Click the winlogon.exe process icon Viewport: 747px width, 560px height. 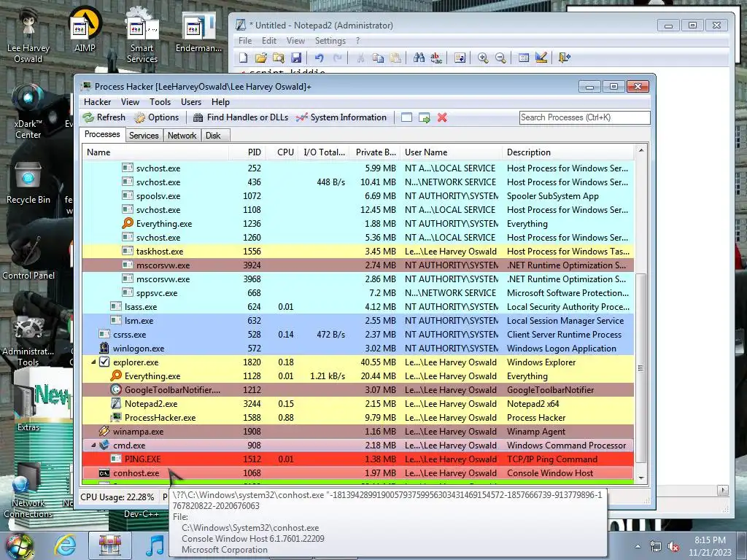click(x=104, y=348)
